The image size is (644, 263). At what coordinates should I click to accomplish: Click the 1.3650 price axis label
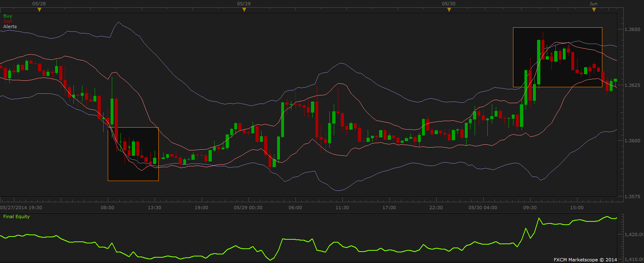pos(632,30)
